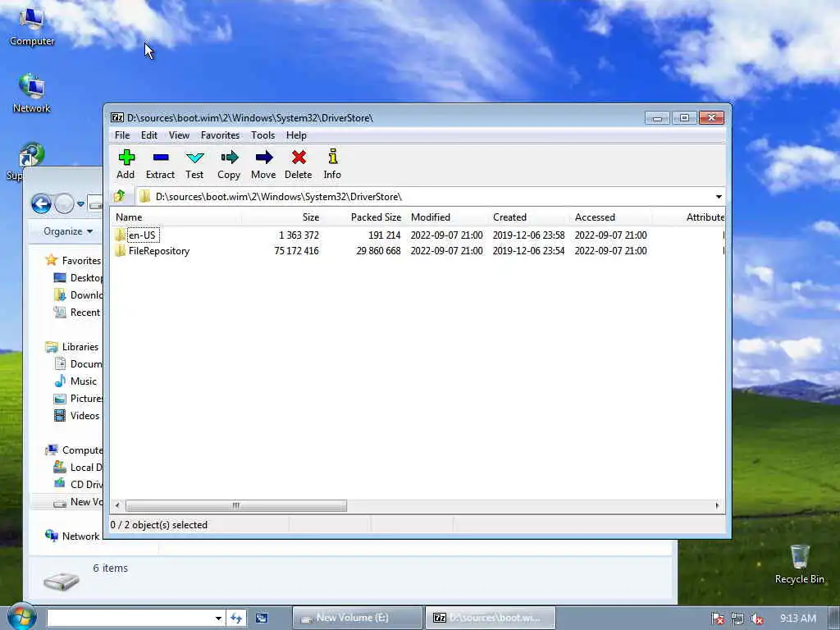Select Videos in Explorer sidebar
Screen dimensions: 840x630
click(76, 416)
